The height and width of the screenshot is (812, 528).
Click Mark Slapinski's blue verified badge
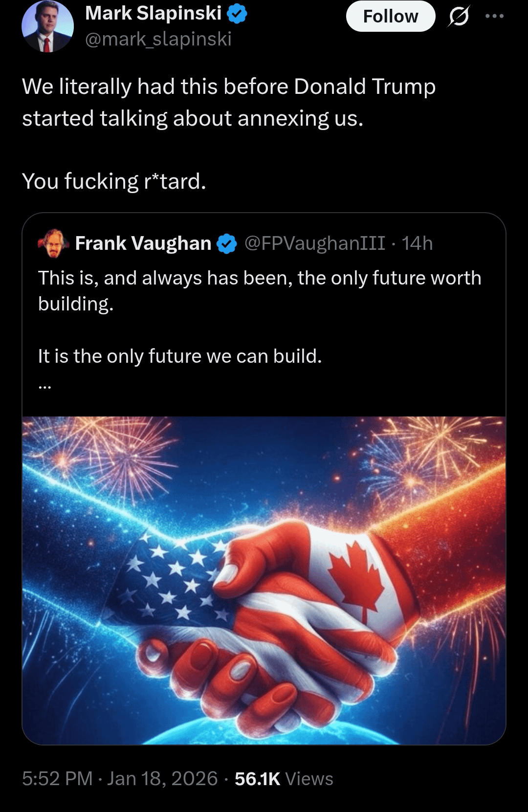238,14
